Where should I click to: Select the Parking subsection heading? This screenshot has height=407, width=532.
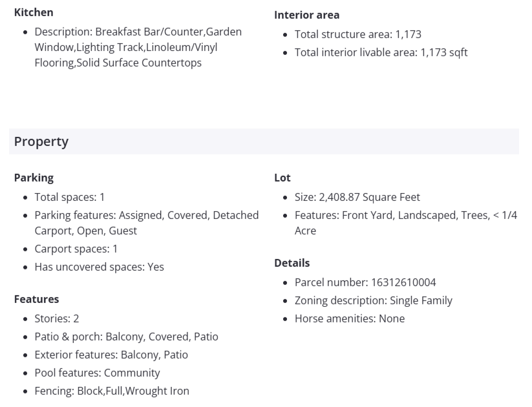(34, 178)
